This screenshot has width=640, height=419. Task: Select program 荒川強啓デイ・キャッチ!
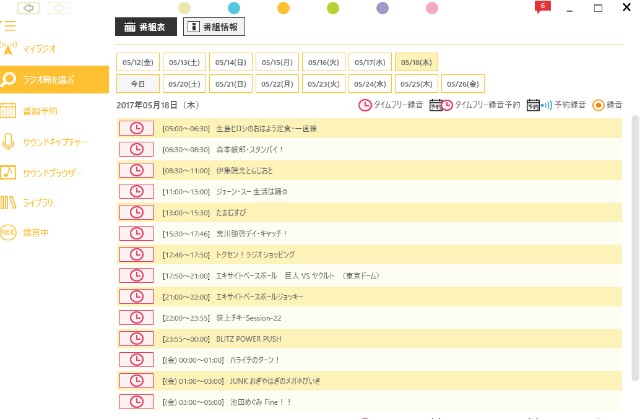point(252,233)
